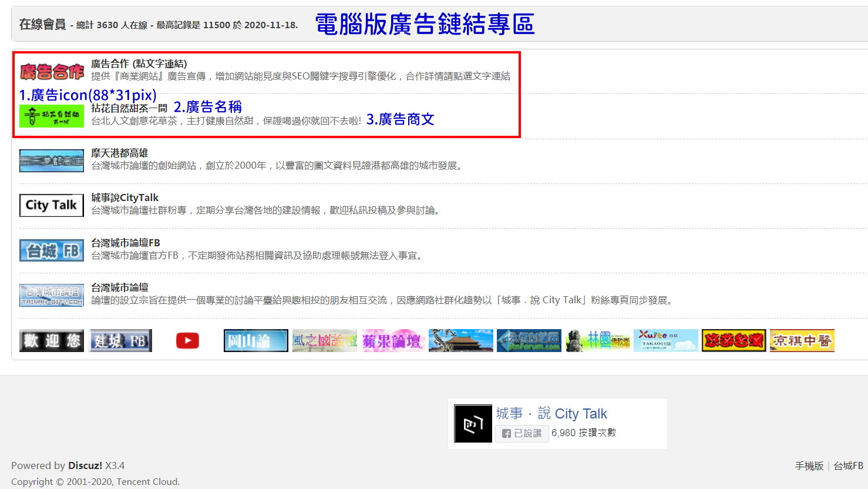Image resolution: width=868 pixels, height=489 pixels.
Task: Click the 在線會員 heading link
Action: (43, 24)
